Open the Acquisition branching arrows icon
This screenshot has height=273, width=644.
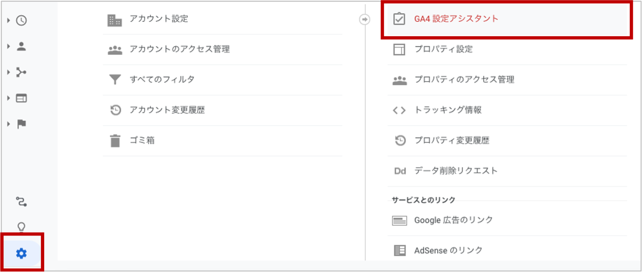coord(21,72)
